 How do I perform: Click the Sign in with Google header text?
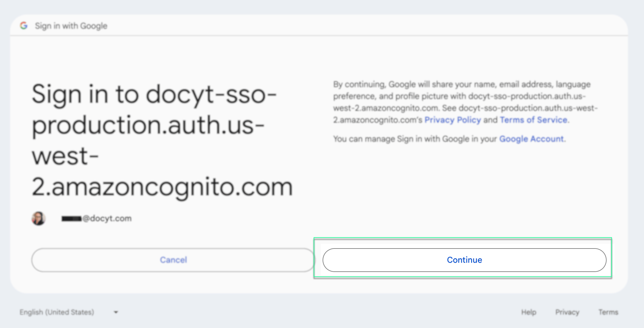[x=71, y=26]
